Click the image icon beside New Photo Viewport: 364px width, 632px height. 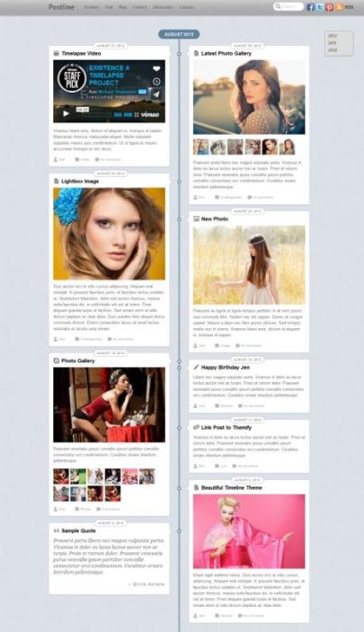(x=196, y=218)
